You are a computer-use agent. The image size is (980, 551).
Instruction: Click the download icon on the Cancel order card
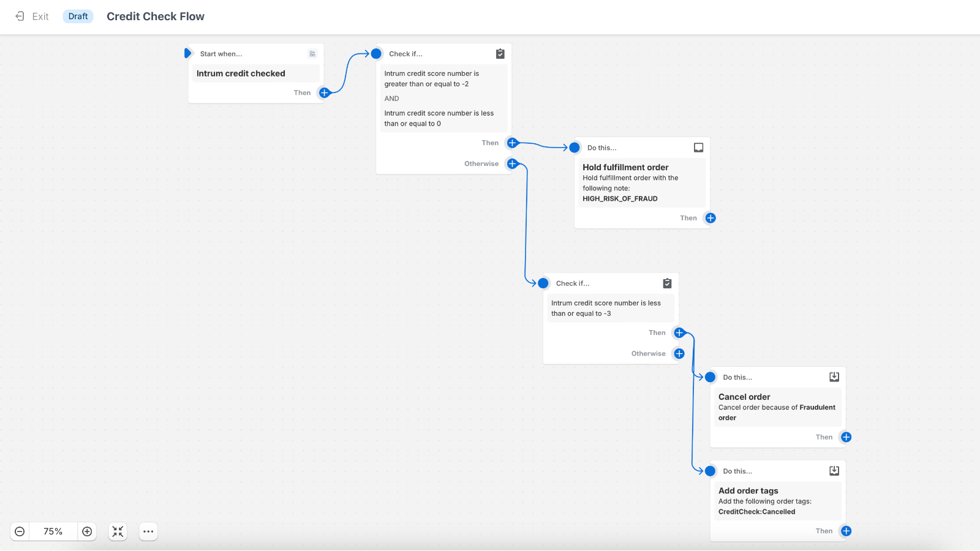pos(834,377)
